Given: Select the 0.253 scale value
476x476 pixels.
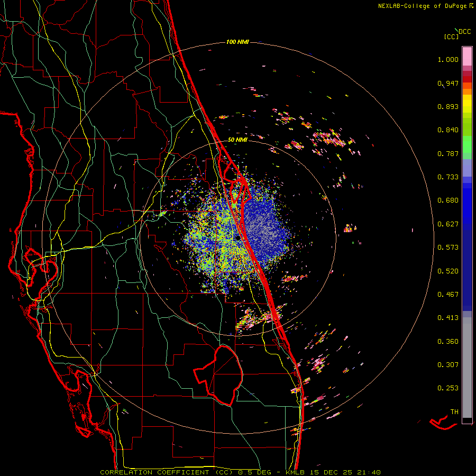Looking at the screenshot, I should point(448,388).
